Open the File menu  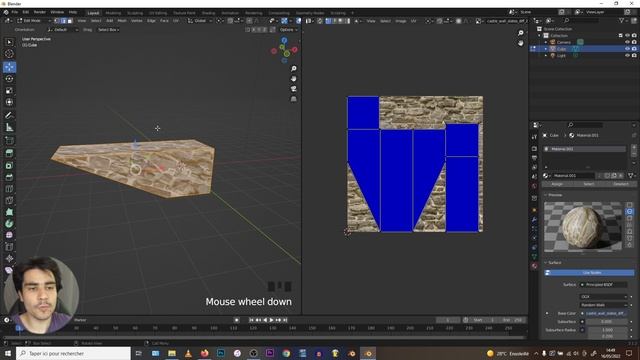[x=15, y=12]
